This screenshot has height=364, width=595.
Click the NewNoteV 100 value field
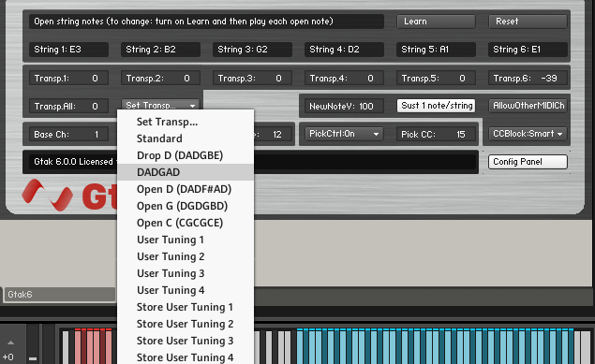click(344, 107)
